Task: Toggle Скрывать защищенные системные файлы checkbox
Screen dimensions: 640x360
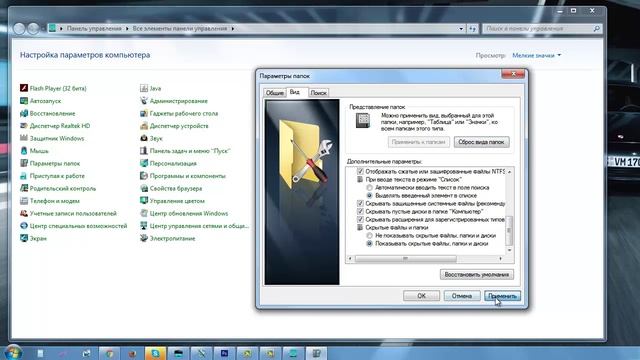Action: point(360,203)
